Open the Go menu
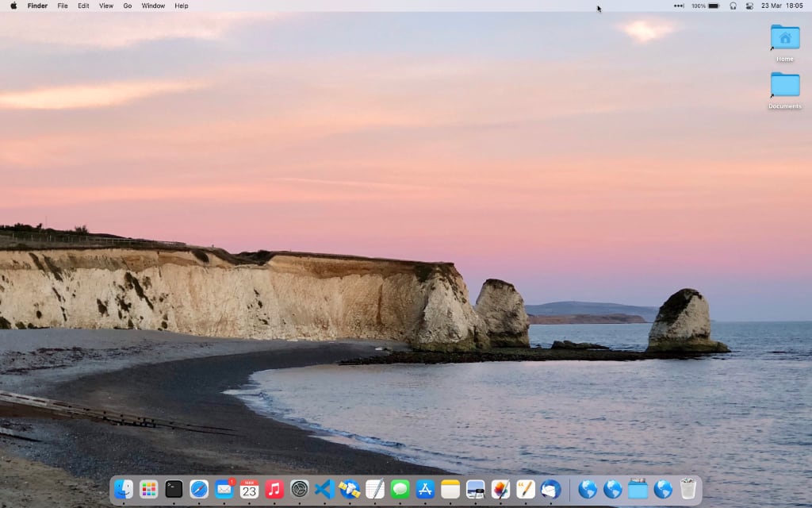Image resolution: width=812 pixels, height=508 pixels. (x=128, y=6)
